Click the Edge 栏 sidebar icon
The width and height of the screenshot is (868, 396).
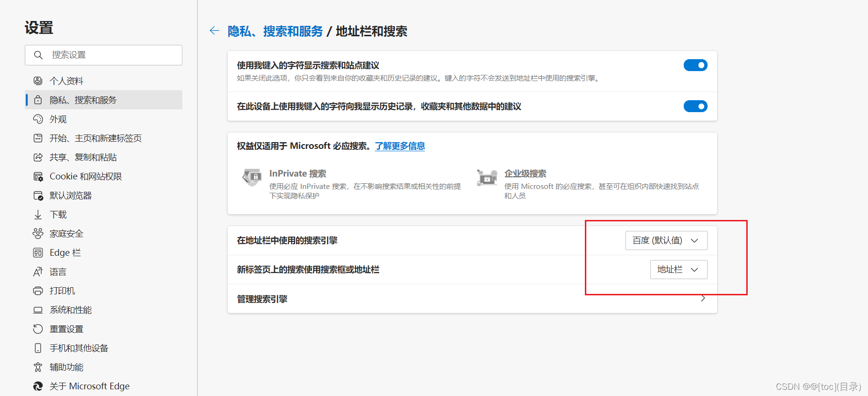[38, 252]
